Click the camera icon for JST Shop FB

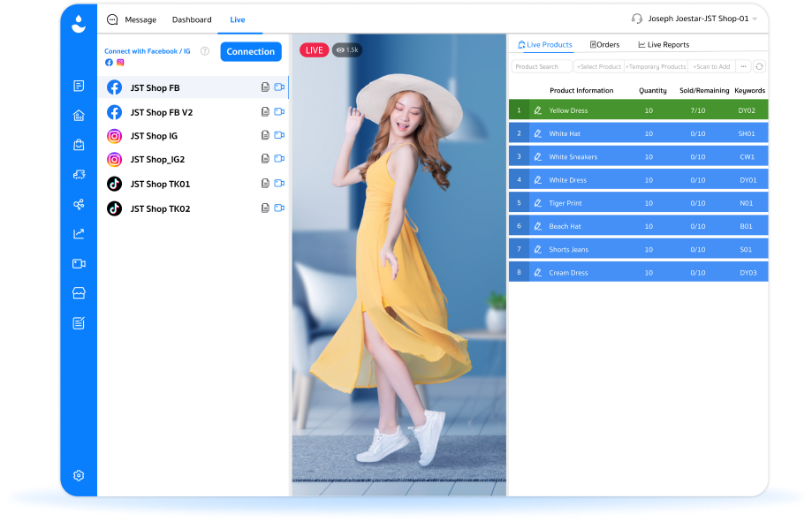pyautogui.click(x=279, y=87)
